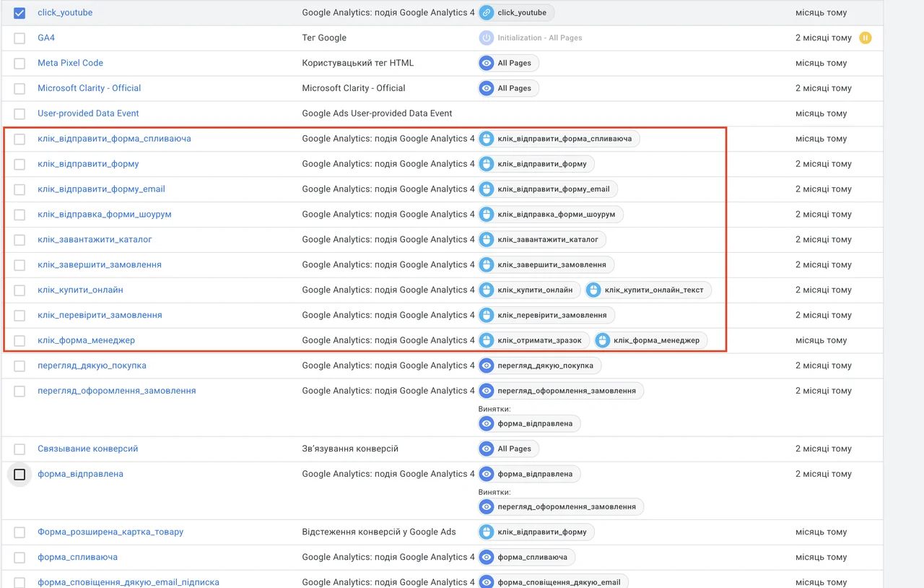Select checkbox for клік_купити_онлайн tag
Image resolution: width=924 pixels, height=588 pixels.
19,290
